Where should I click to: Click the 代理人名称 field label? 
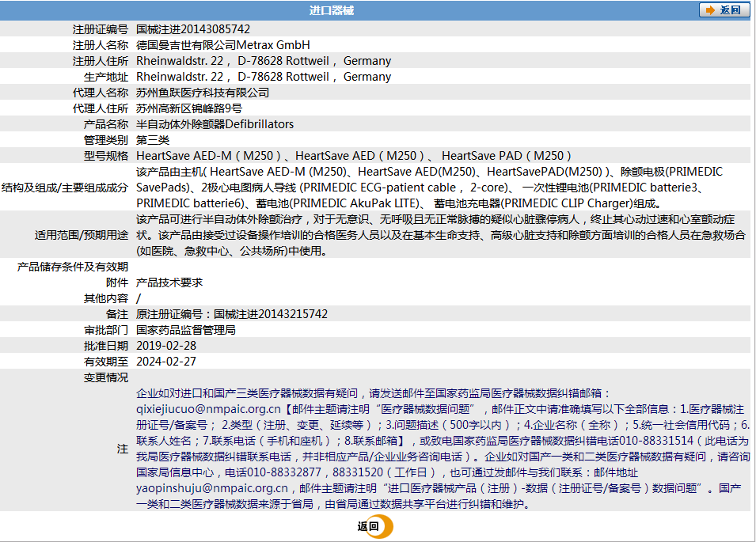pos(101,93)
